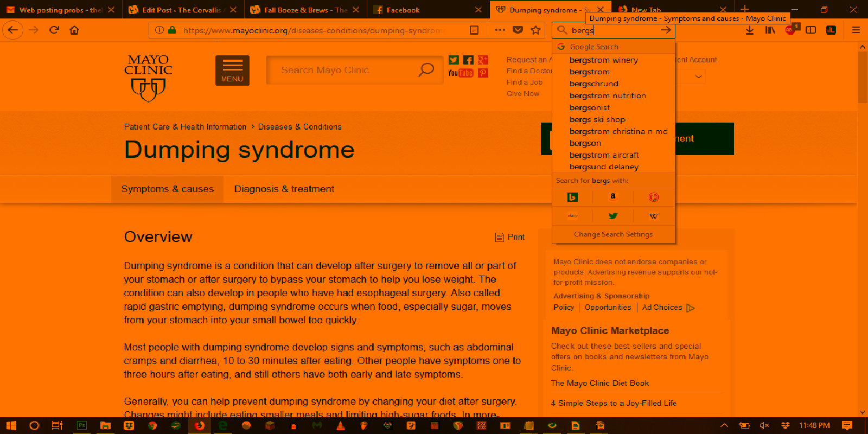Open the Windows Start menu
The image size is (868, 434).
11,425
